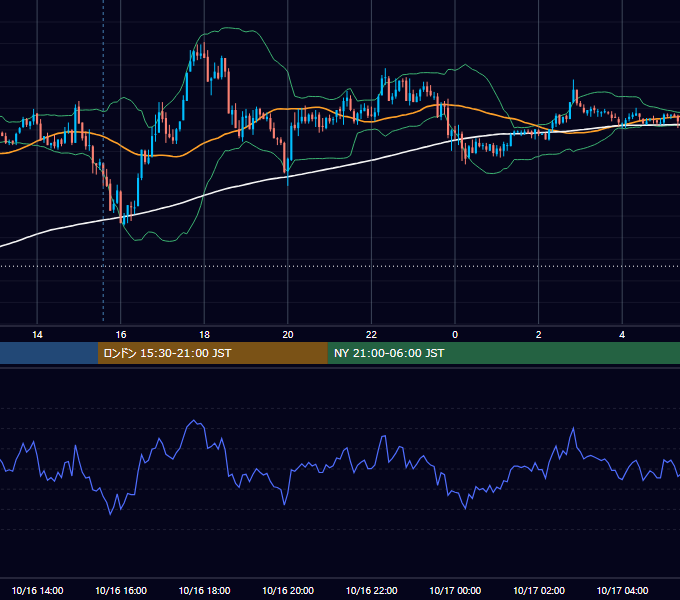Click the 10/16 22:00 date label
Screen dimensions: 680x600
pyautogui.click(x=371, y=590)
